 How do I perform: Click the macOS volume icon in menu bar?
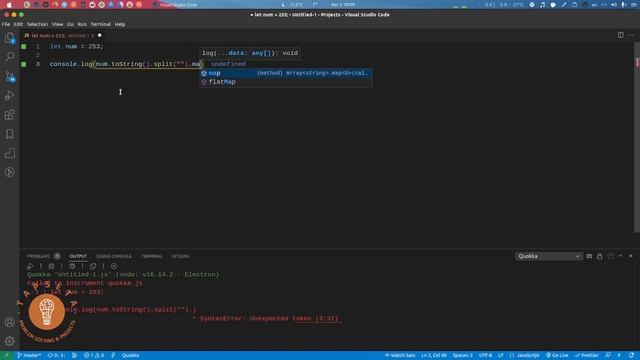(x=614, y=5)
